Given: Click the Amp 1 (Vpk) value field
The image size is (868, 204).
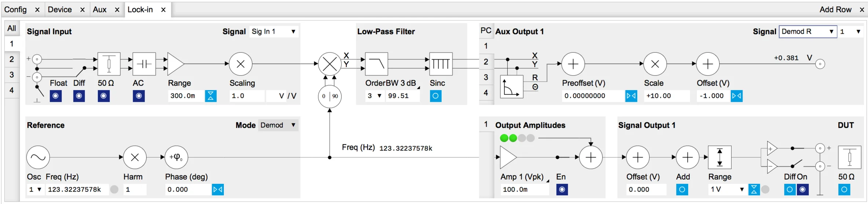Looking at the screenshot, I should click(x=525, y=189).
